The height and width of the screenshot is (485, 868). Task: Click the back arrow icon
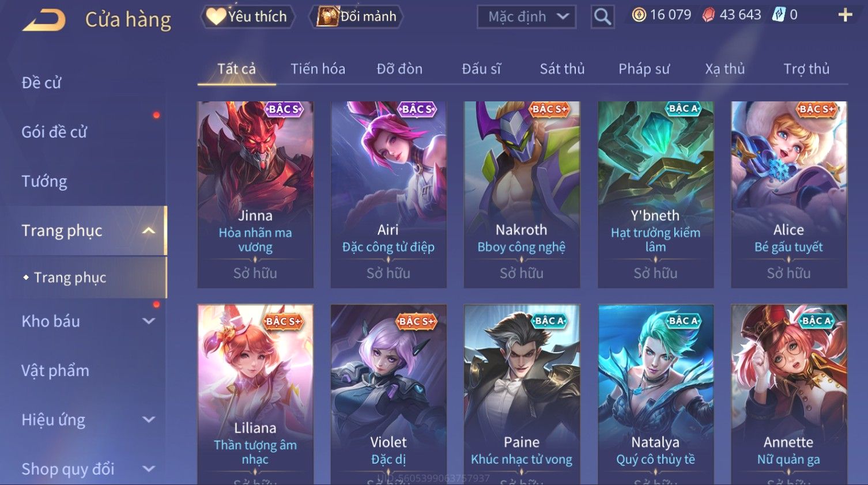pyautogui.click(x=44, y=20)
